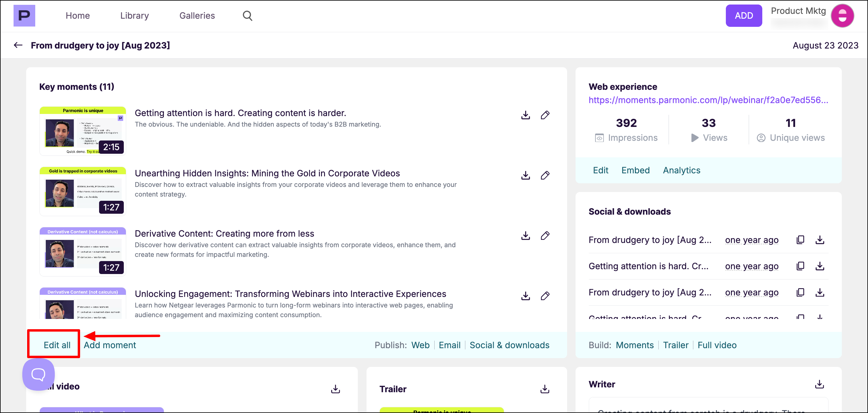Click the back arrow beside page title
The width and height of the screenshot is (868, 413).
coord(18,45)
